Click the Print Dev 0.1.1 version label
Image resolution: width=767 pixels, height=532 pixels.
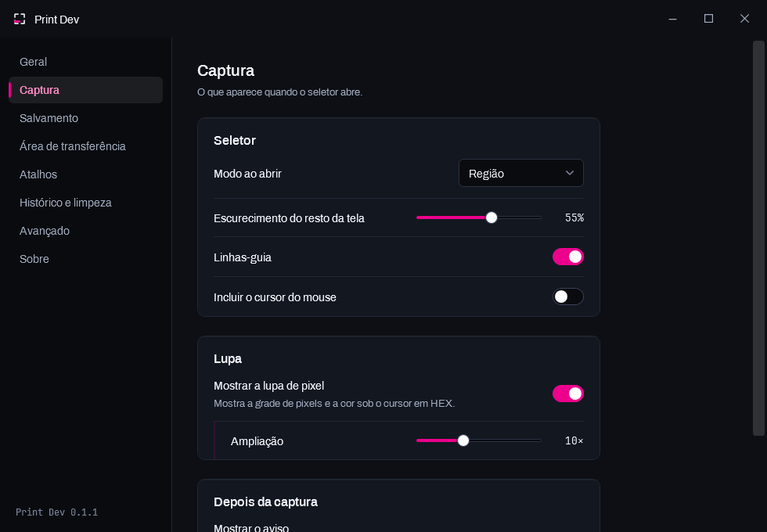pyautogui.click(x=56, y=512)
